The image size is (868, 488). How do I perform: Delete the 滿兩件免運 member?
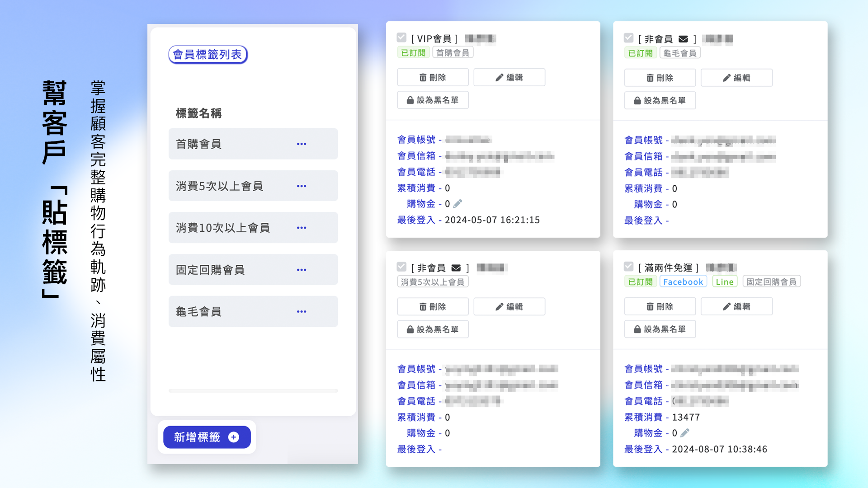tap(660, 306)
